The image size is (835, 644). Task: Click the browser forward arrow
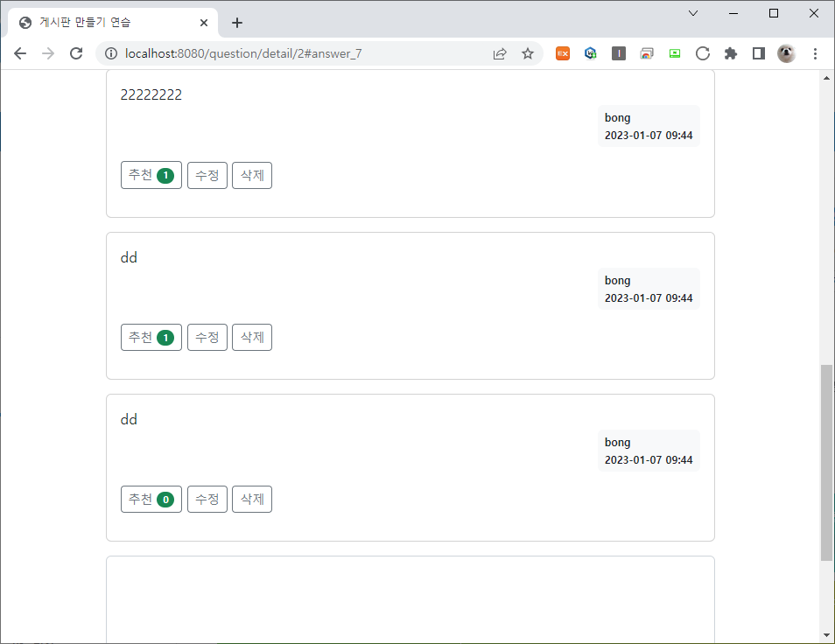(x=48, y=53)
